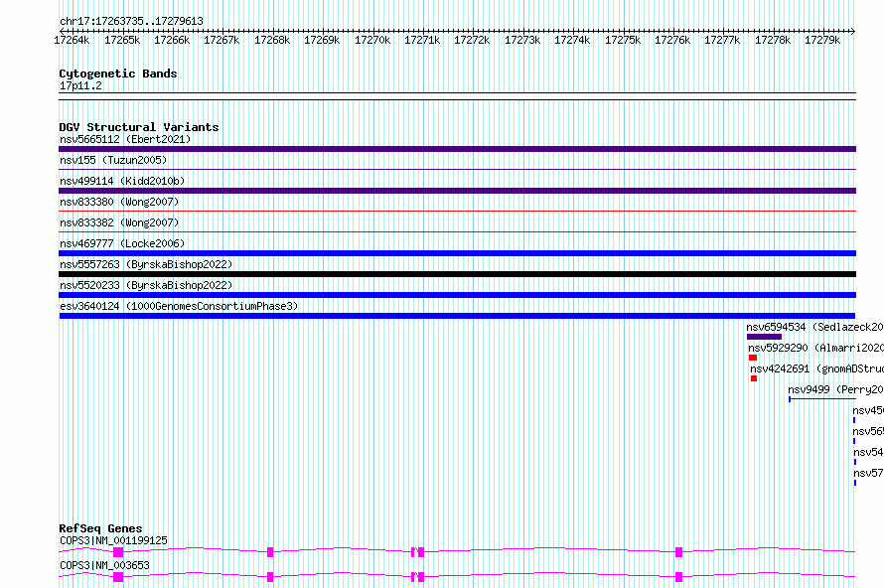Click COPS3|NM_001199125 exon near 17265k
Viewport: 884px width, 588px height.
pyautogui.click(x=118, y=552)
